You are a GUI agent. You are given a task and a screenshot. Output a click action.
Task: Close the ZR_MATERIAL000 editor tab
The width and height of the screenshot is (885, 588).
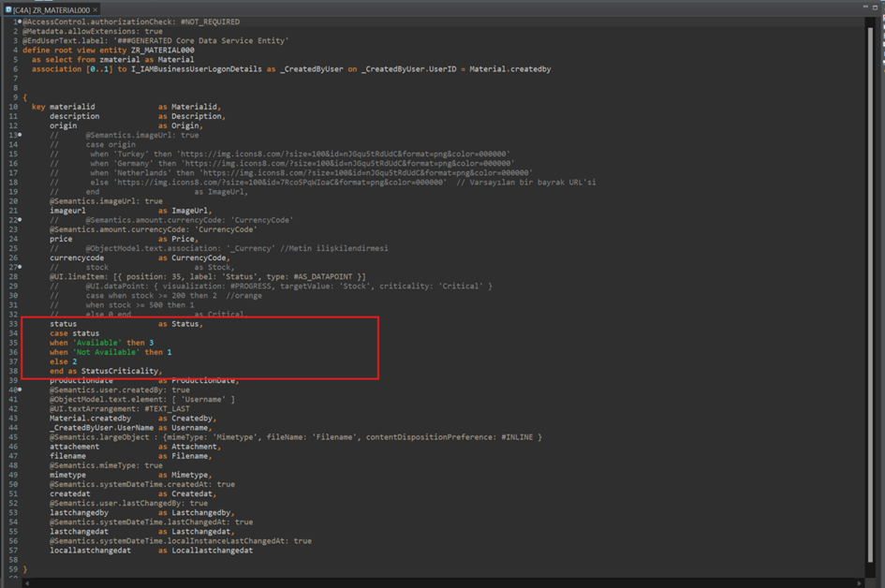point(96,8)
